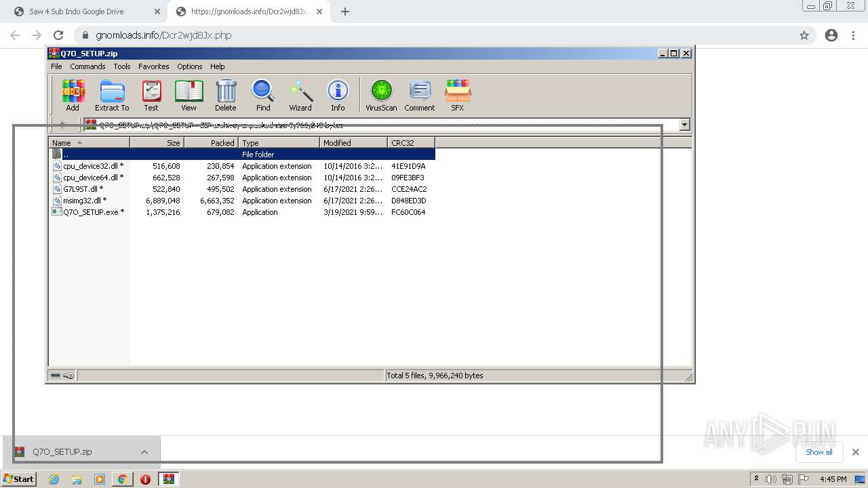Close the gnomloads.info tab
Image resolution: width=868 pixels, height=488 pixels.
tap(319, 12)
